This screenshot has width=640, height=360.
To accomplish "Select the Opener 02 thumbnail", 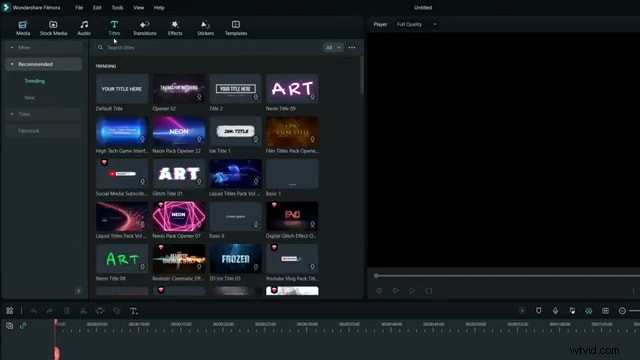I will [179, 89].
